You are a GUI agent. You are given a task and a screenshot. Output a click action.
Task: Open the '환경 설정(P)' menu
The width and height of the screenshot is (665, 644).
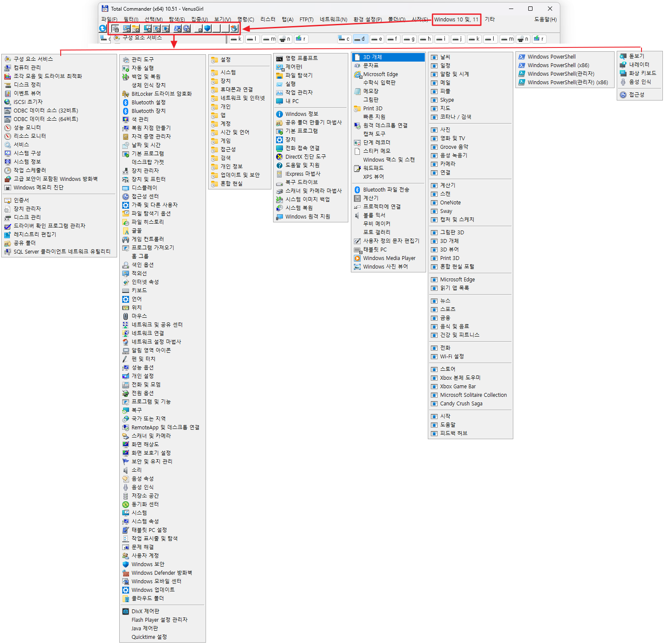point(368,20)
